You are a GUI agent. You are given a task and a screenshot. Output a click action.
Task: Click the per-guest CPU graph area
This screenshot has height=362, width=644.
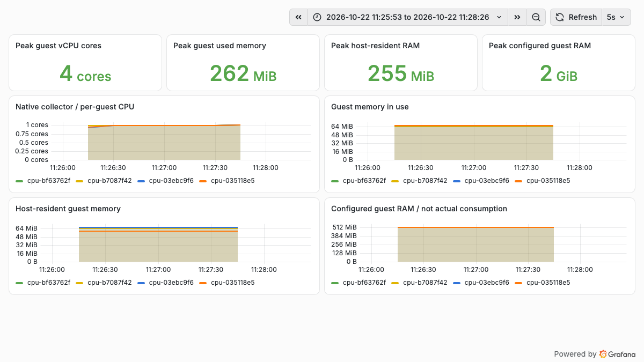pos(182,142)
